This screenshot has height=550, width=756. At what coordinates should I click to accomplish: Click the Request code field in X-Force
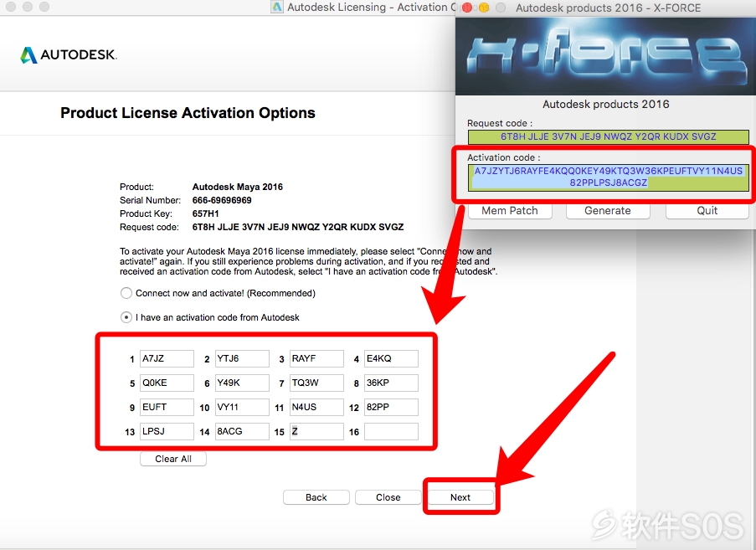click(609, 137)
